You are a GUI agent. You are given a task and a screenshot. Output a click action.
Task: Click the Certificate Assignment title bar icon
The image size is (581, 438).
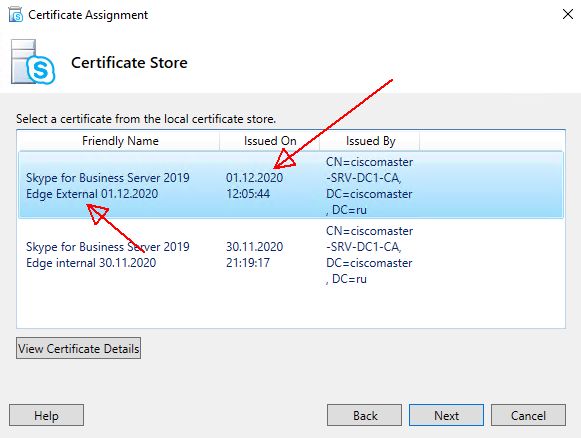(x=16, y=15)
